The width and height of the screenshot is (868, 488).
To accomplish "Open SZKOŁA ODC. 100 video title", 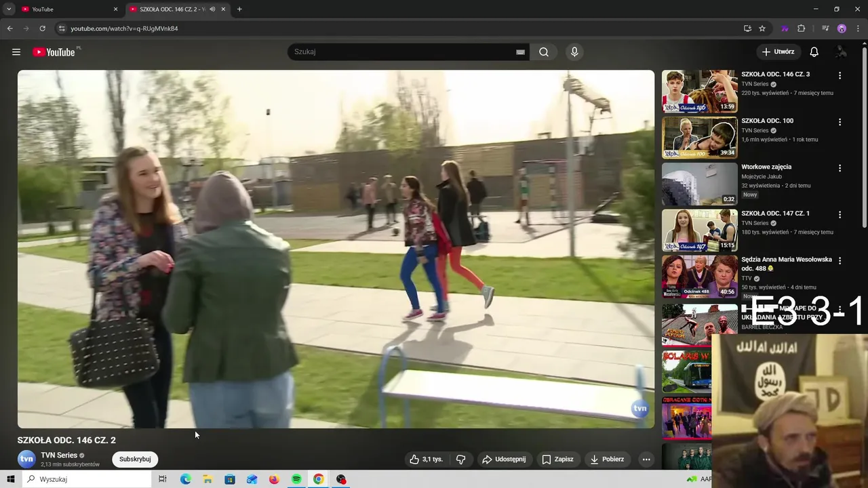I will (x=767, y=121).
